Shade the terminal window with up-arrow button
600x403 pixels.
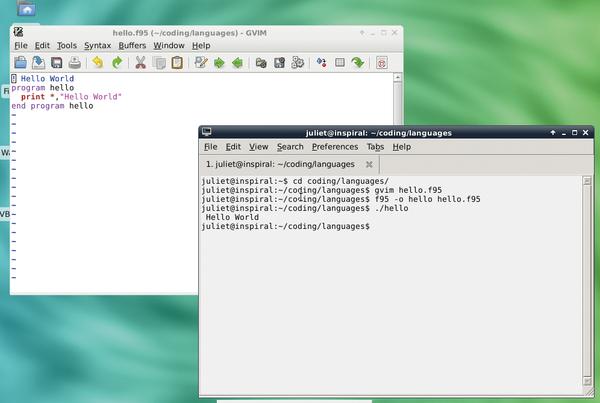(553, 132)
